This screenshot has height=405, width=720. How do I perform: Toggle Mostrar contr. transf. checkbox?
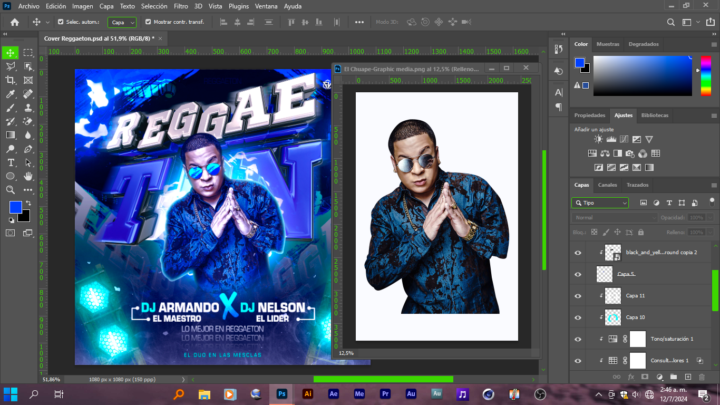(148, 22)
